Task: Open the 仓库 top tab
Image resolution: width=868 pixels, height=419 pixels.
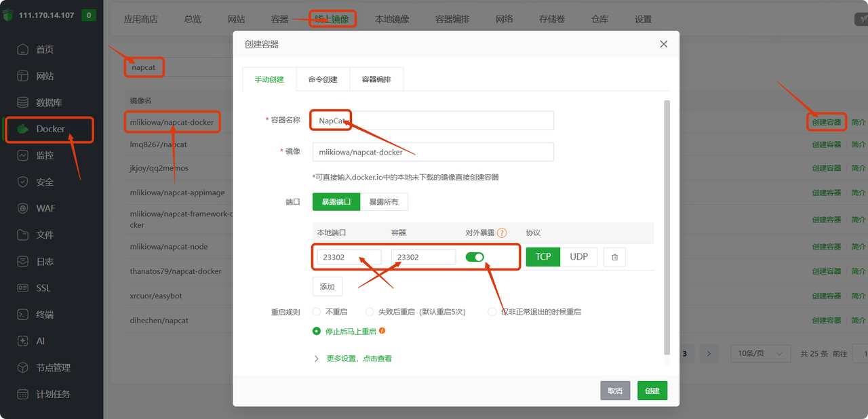Action: (600, 19)
